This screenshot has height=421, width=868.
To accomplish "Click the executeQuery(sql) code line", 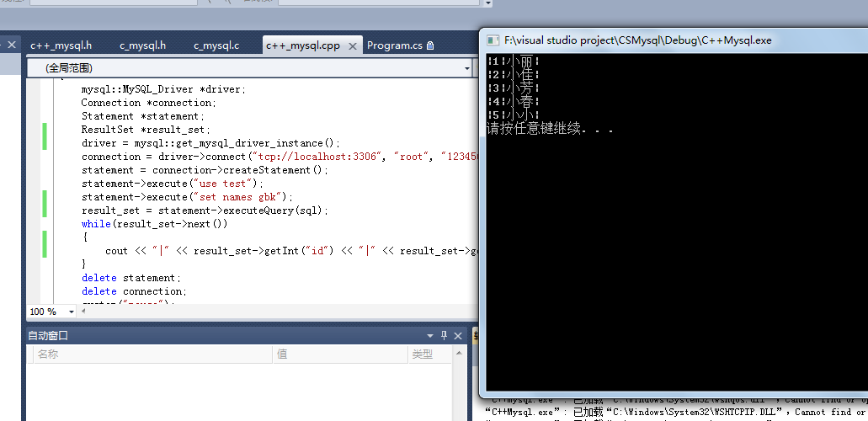I will point(205,210).
